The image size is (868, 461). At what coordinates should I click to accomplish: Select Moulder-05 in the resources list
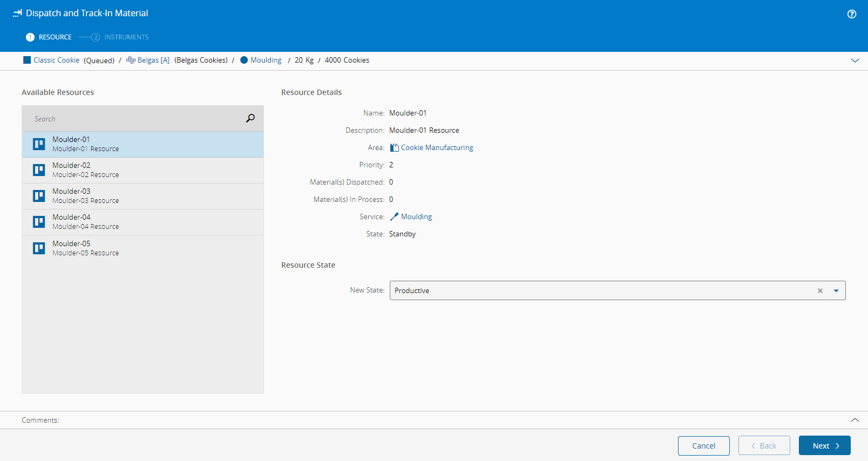(x=143, y=248)
